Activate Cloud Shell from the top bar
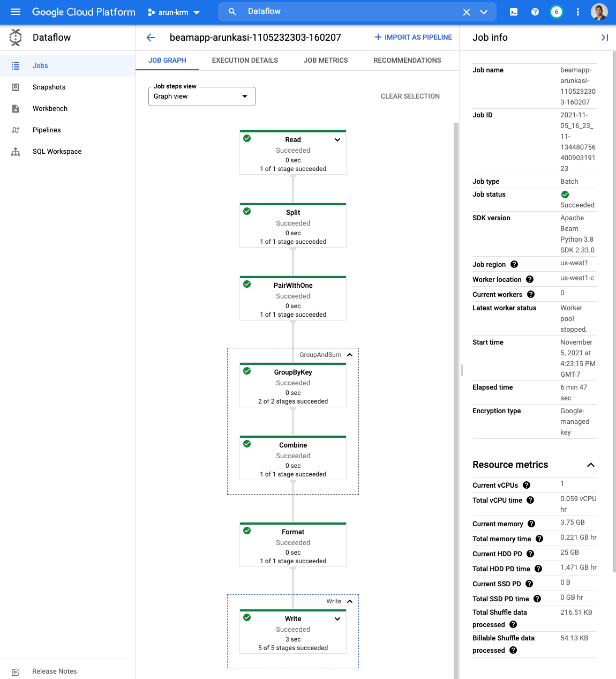 pos(513,11)
